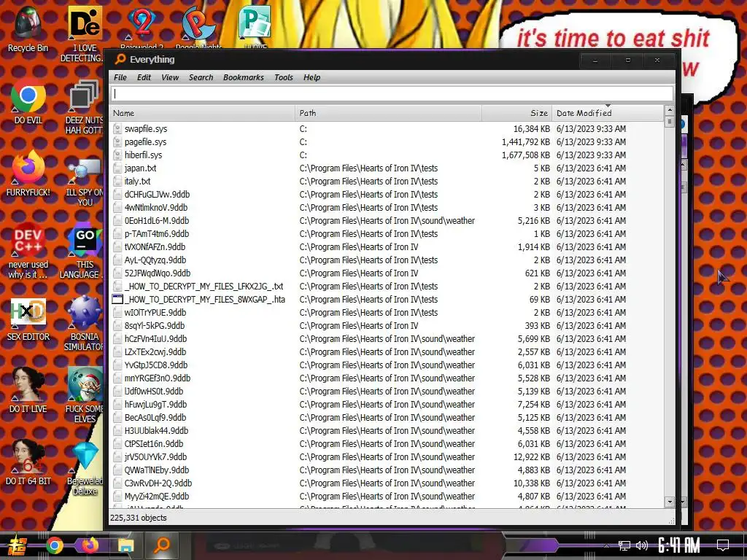Screen dimensions: 747x560
Task: Open the 'I LOVE DETECTING' De icon
Action: [85, 34]
